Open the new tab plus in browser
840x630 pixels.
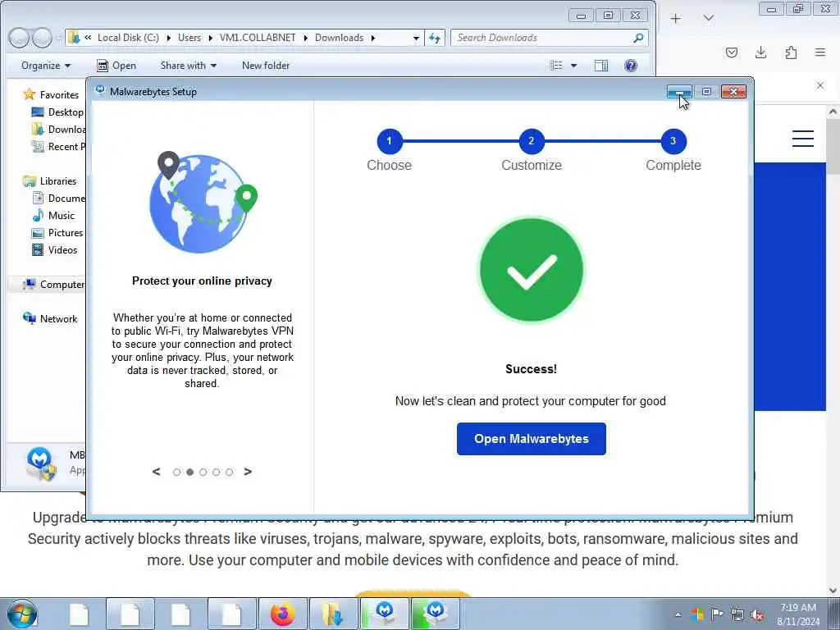click(676, 20)
